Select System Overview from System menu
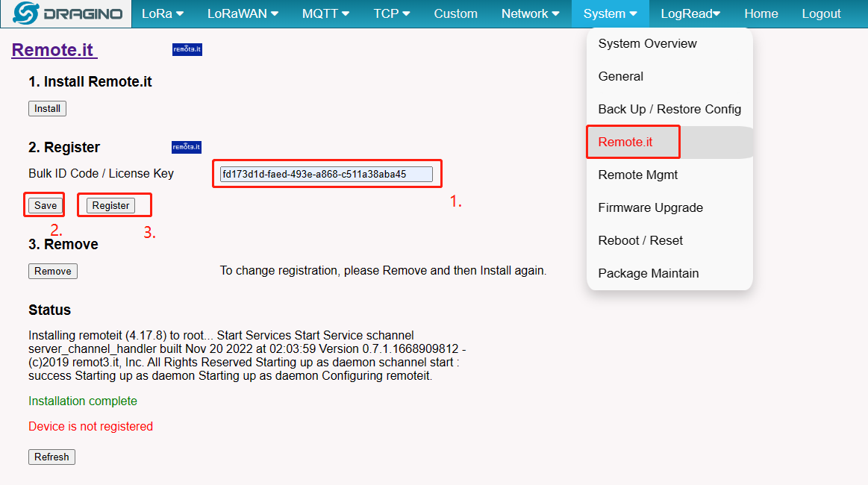Screen dimensions: 868x485 pyautogui.click(x=669, y=44)
